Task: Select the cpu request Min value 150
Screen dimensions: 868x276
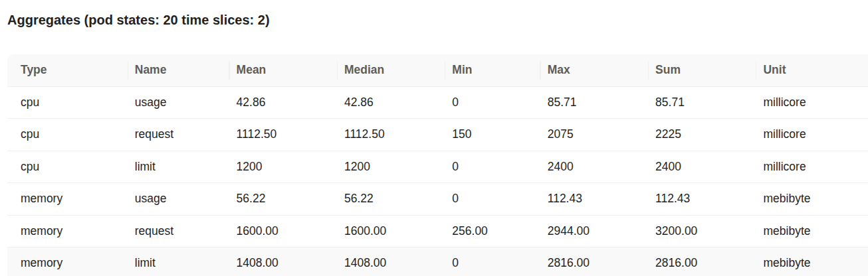Action: click(462, 134)
